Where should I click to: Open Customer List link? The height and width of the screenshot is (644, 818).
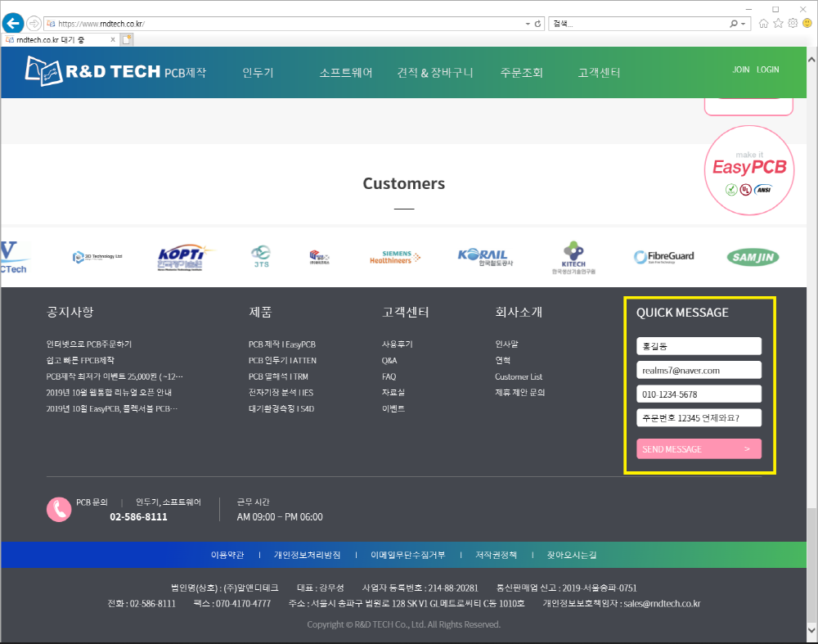[x=519, y=376]
